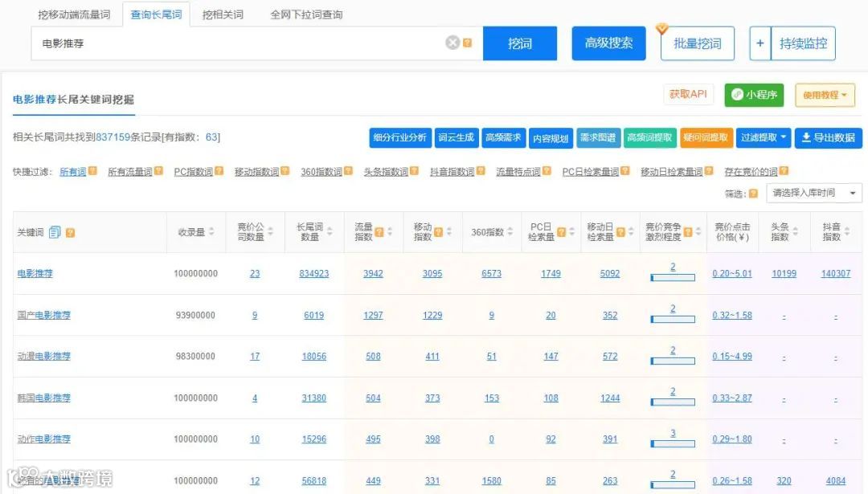The height and width of the screenshot is (494, 868).
Task: Click the help icon beside 流量特点词
Action: click(x=547, y=171)
